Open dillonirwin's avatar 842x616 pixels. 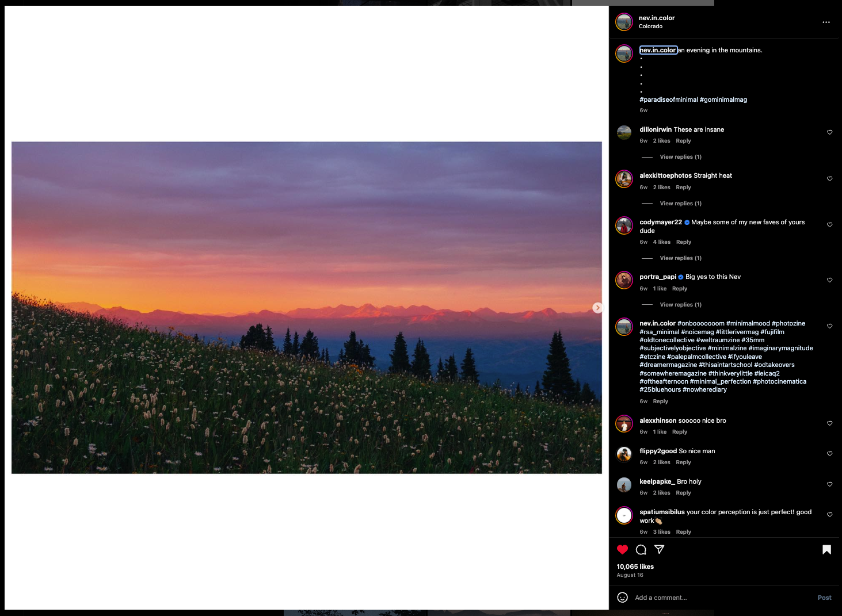pyautogui.click(x=624, y=132)
